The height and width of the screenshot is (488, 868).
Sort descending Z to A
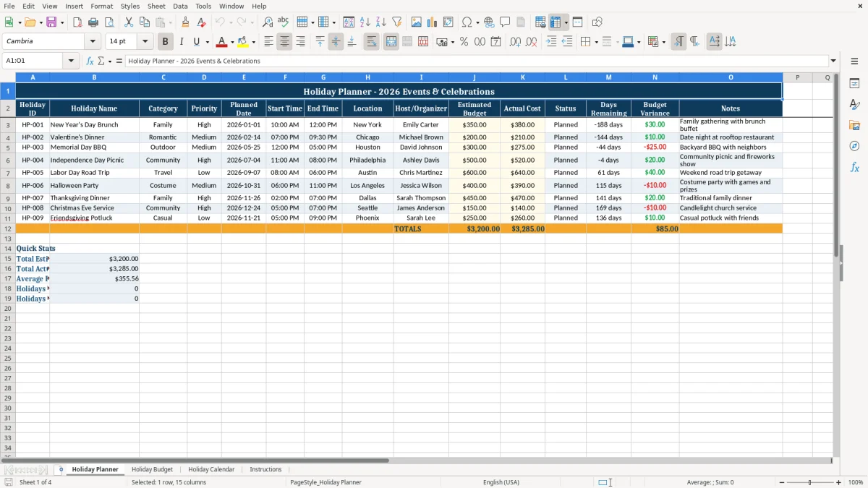tap(381, 22)
